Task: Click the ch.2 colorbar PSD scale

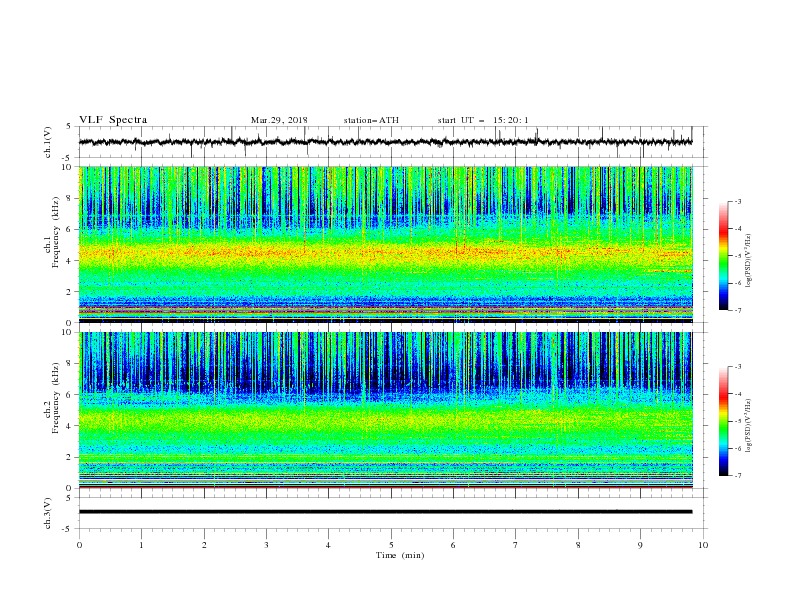Action: click(x=723, y=421)
